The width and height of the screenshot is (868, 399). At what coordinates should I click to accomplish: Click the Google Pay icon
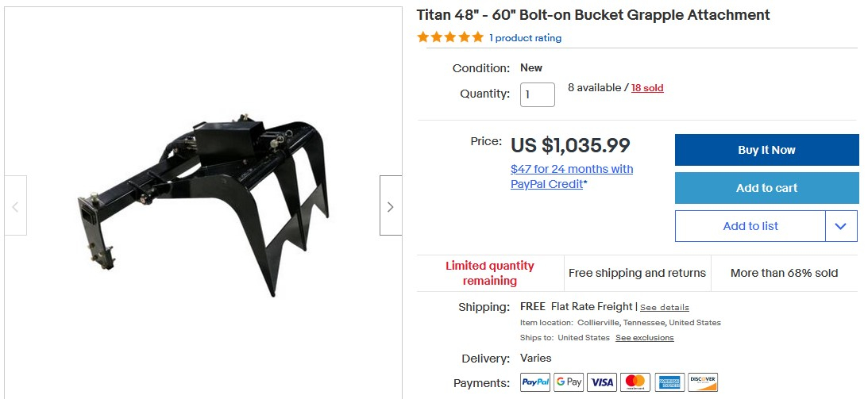569,382
